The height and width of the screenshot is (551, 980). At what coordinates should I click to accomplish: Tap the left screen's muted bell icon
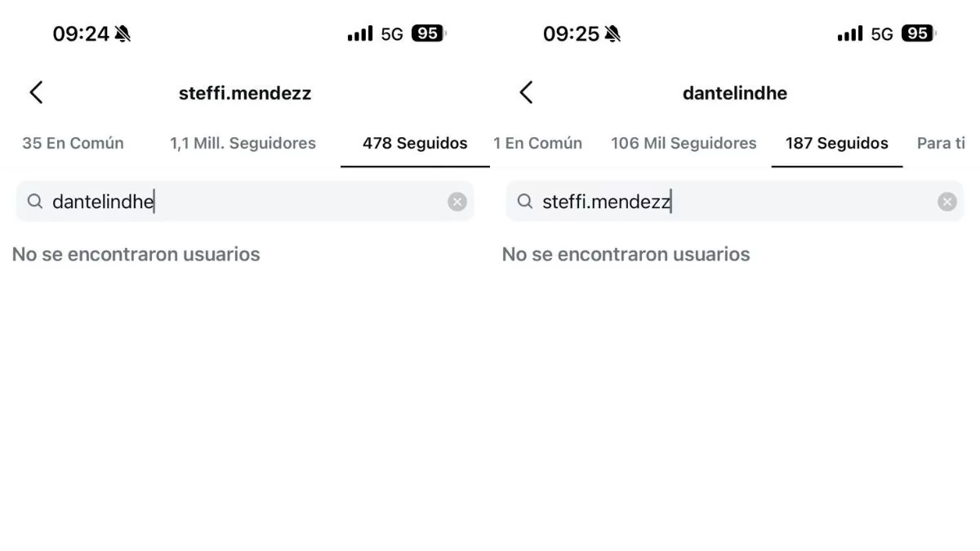click(x=122, y=34)
